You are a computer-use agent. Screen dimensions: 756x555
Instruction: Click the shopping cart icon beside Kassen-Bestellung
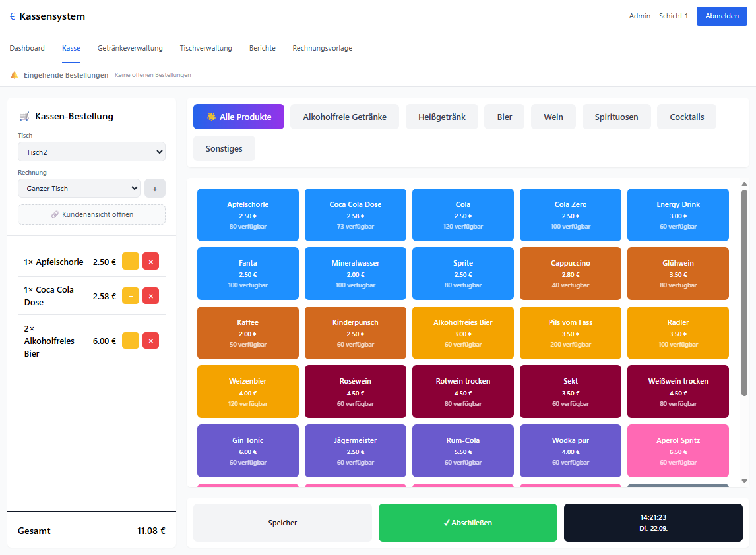[24, 116]
